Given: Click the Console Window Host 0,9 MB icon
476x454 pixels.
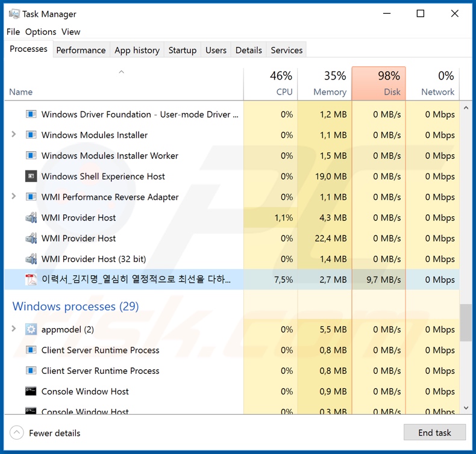Looking at the screenshot, I should pos(31,391).
